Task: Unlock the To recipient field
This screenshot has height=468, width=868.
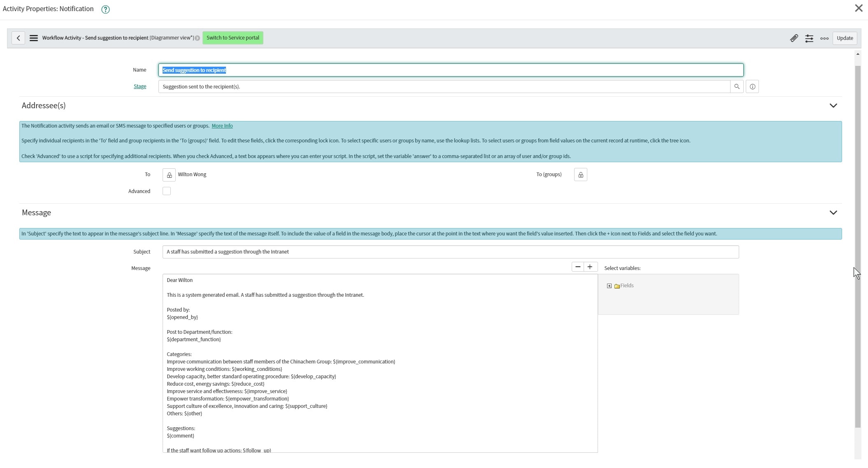Action: (169, 175)
